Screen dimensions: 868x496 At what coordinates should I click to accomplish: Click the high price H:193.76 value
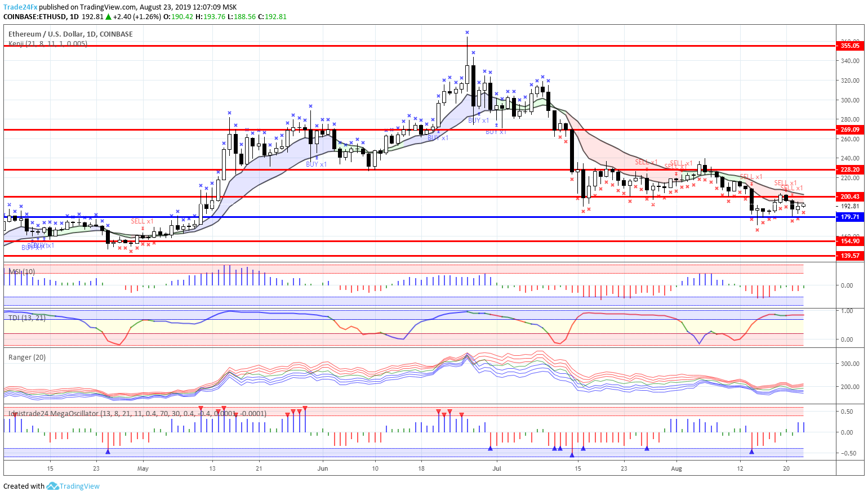(211, 17)
